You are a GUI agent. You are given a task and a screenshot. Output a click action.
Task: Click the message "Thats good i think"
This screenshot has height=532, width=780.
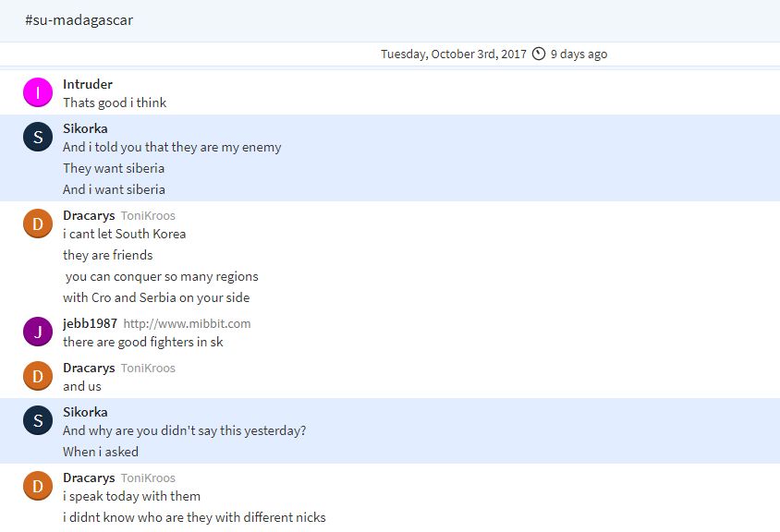(x=115, y=103)
